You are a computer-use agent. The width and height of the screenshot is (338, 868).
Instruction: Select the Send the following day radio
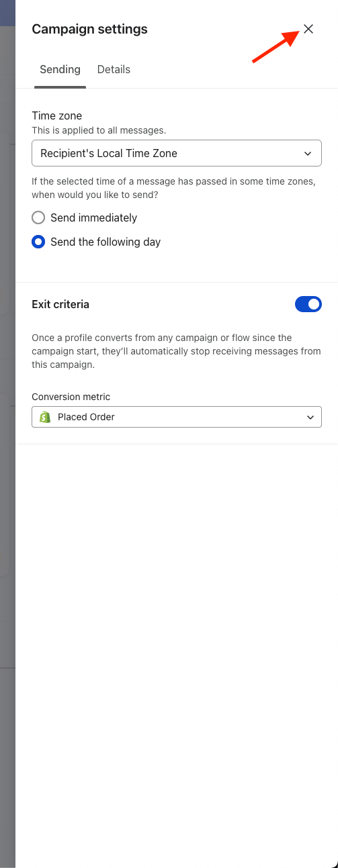(x=38, y=242)
